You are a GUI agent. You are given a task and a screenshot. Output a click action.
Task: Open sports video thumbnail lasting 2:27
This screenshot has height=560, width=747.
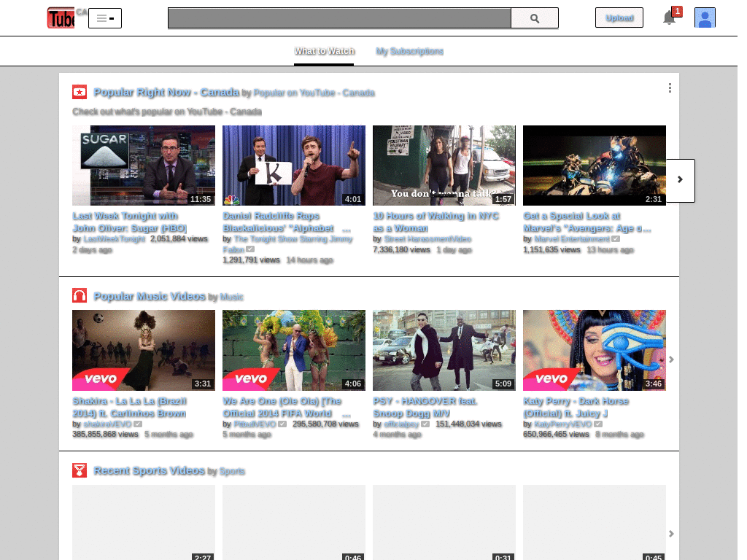coord(144,522)
